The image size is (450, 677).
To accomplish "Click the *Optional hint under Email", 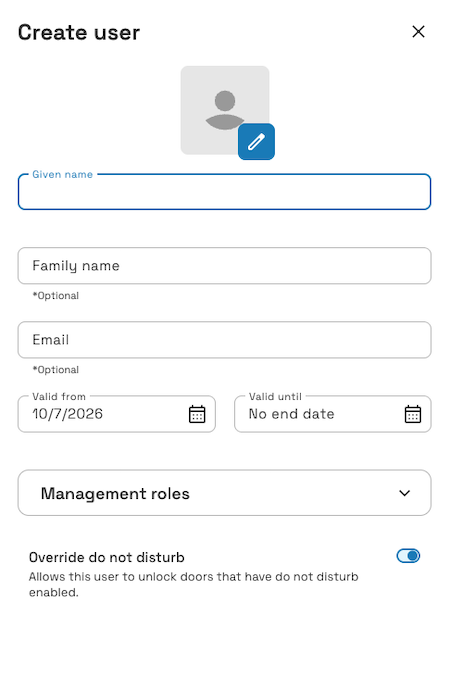I will click(x=56, y=370).
